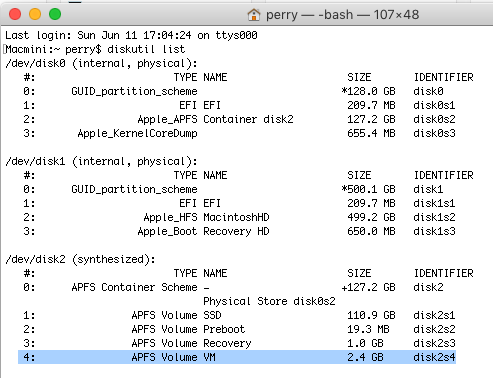Click the MacintoshHD partition name
The width and height of the screenshot is (493, 378).
click(236, 217)
